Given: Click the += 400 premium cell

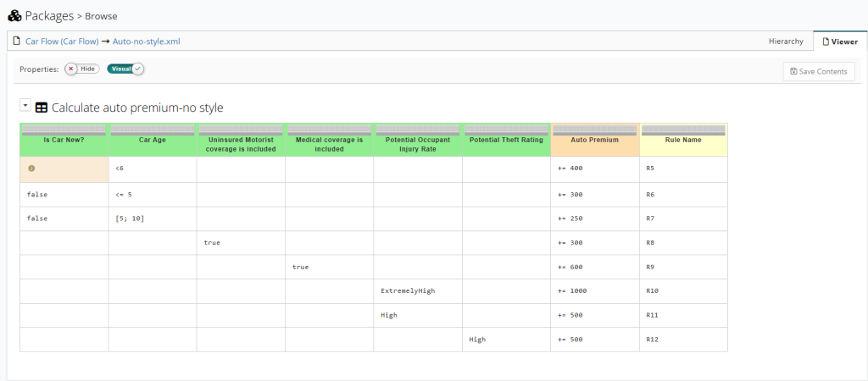Looking at the screenshot, I should pos(595,169).
